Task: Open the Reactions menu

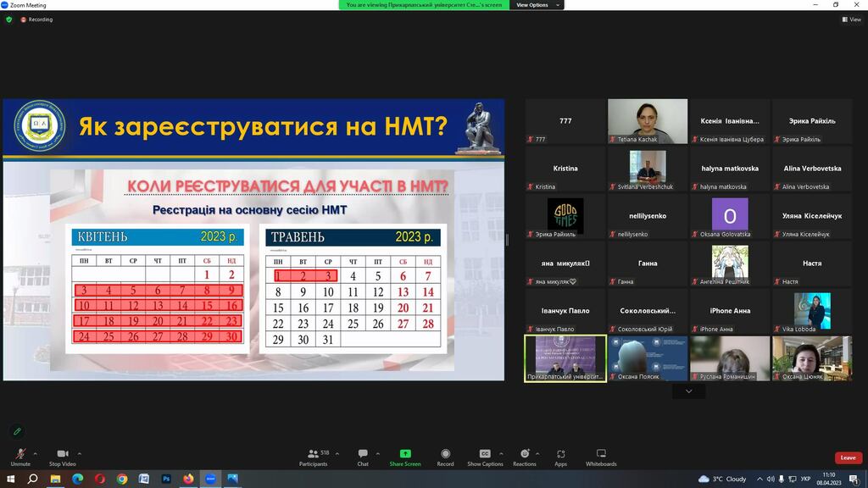Action: pyautogui.click(x=524, y=457)
